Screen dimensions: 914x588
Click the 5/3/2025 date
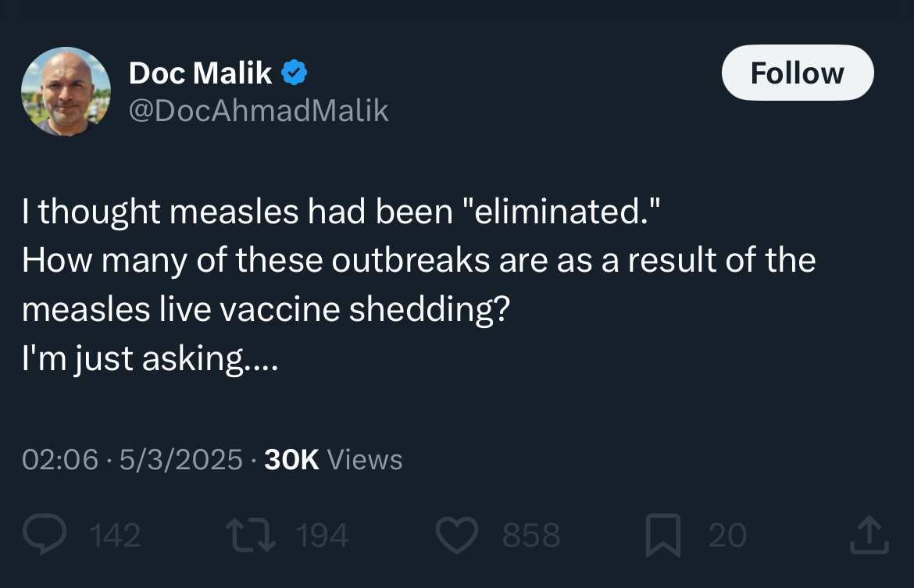point(180,459)
